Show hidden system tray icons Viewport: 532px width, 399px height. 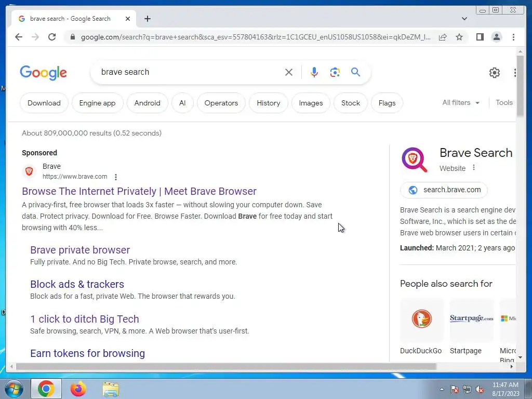pyautogui.click(x=442, y=389)
